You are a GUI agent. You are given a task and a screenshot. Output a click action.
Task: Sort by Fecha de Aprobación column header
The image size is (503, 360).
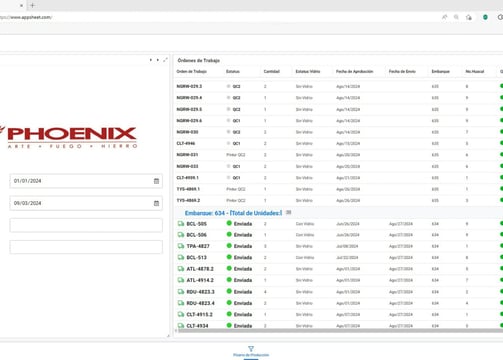tap(354, 71)
